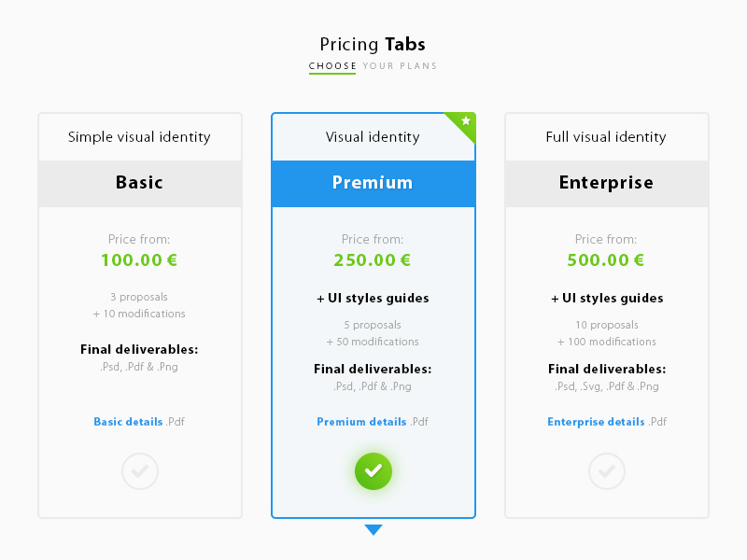The height and width of the screenshot is (560, 747).
Task: Click the gray checkmark icon under Basic plan
Action: click(140, 471)
